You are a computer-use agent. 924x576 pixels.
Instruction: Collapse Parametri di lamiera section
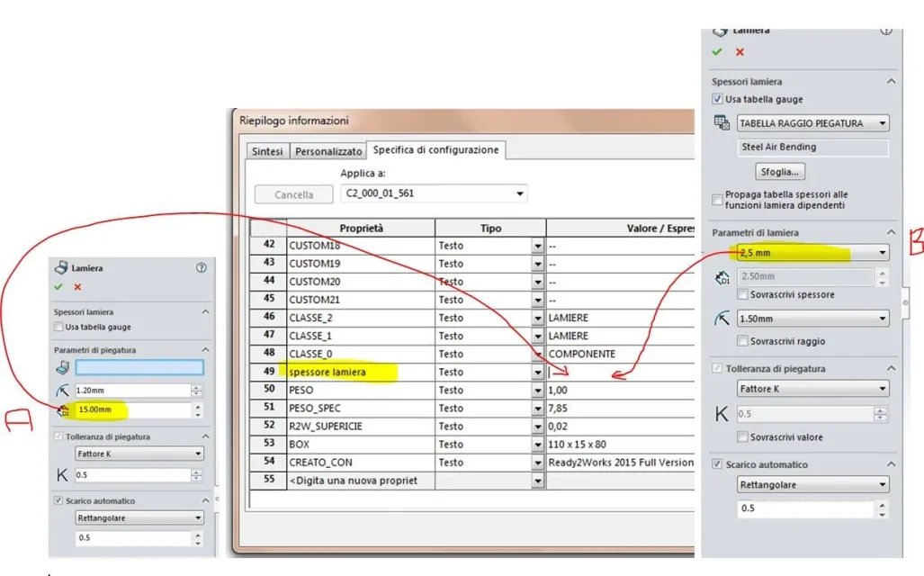click(891, 232)
